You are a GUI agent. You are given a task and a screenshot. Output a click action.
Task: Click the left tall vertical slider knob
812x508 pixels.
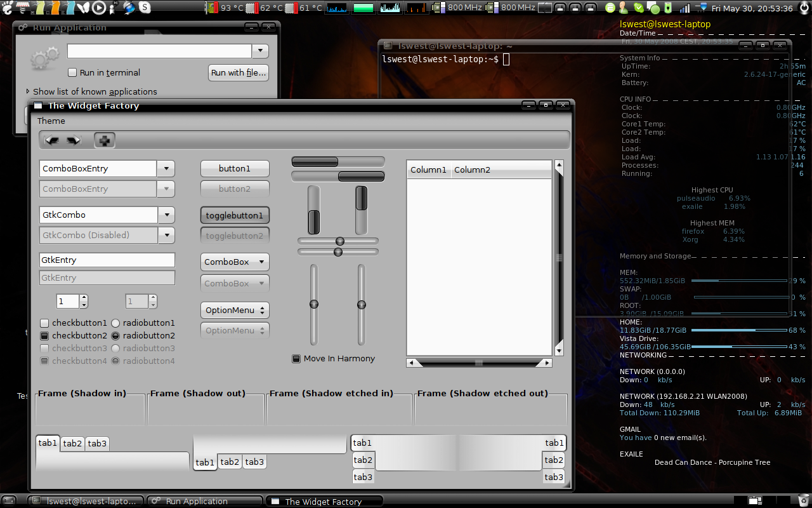point(314,304)
